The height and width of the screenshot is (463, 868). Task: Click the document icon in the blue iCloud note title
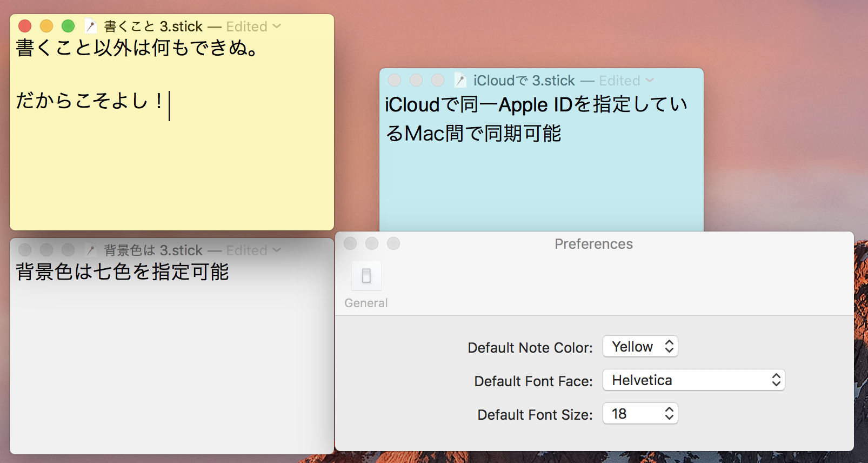[x=460, y=80]
